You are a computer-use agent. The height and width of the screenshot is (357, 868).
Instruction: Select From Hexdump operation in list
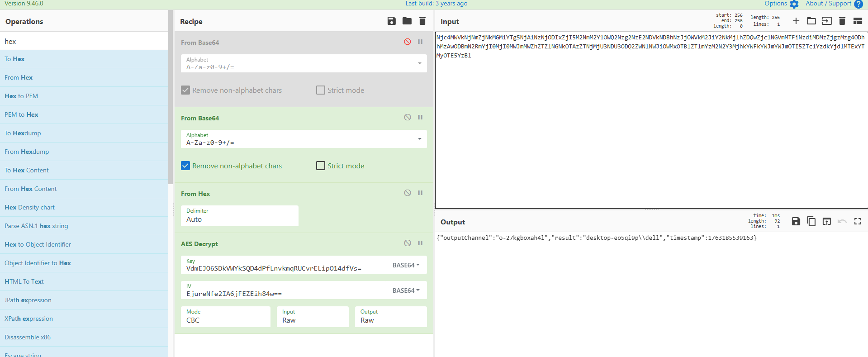tap(27, 152)
